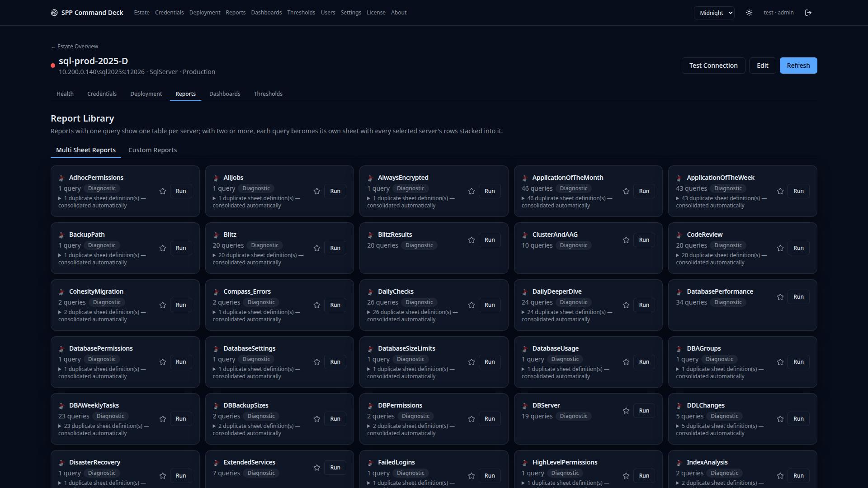Star the DBAWeeklyTasks report
Image resolution: width=868 pixels, height=488 pixels.
pyautogui.click(x=163, y=419)
